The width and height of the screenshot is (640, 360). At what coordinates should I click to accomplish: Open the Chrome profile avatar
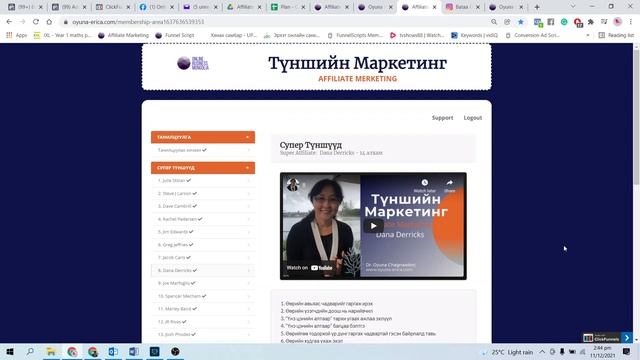pos(618,22)
